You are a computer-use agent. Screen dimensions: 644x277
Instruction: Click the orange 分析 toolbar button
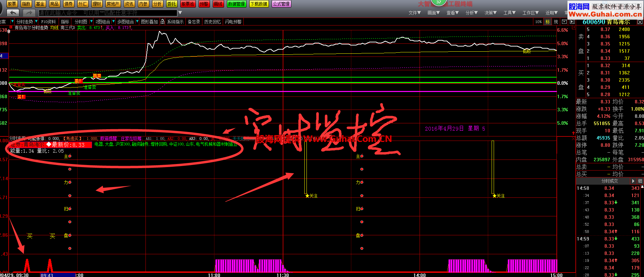tap(158, 4)
